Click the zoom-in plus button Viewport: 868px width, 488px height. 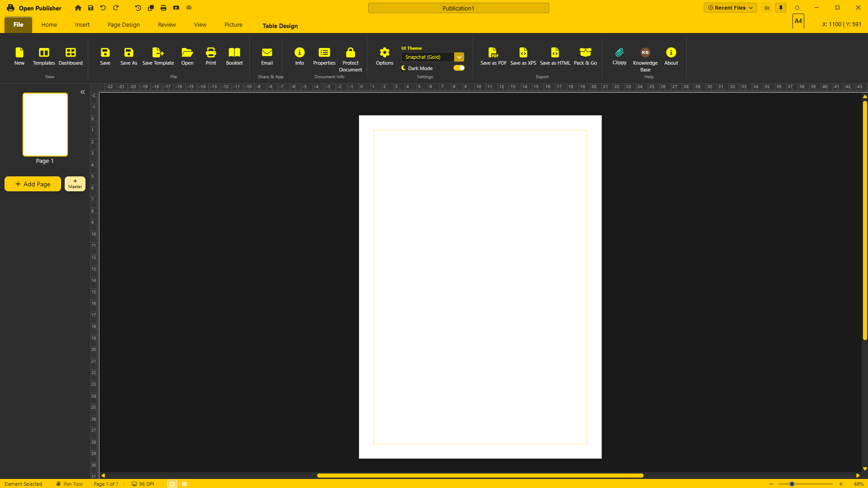(x=841, y=484)
